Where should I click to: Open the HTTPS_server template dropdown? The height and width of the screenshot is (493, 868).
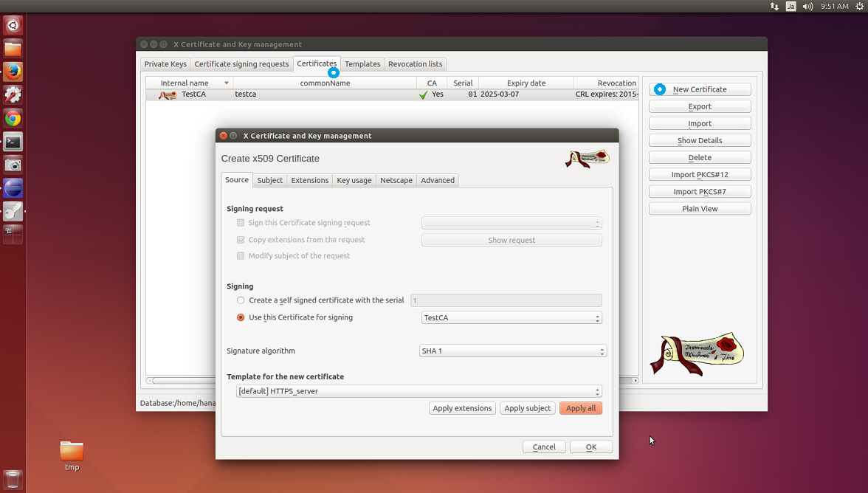click(418, 391)
